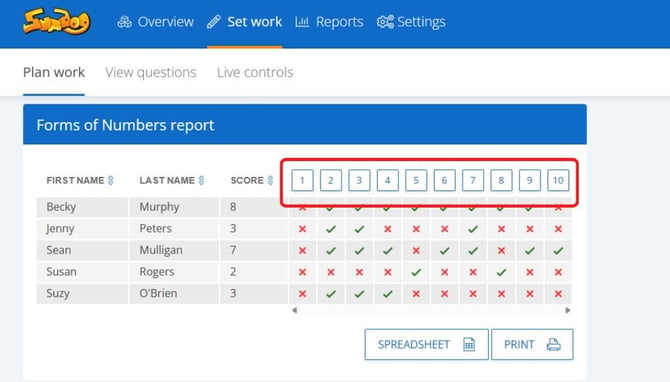Open question 6 details

pos(444,180)
